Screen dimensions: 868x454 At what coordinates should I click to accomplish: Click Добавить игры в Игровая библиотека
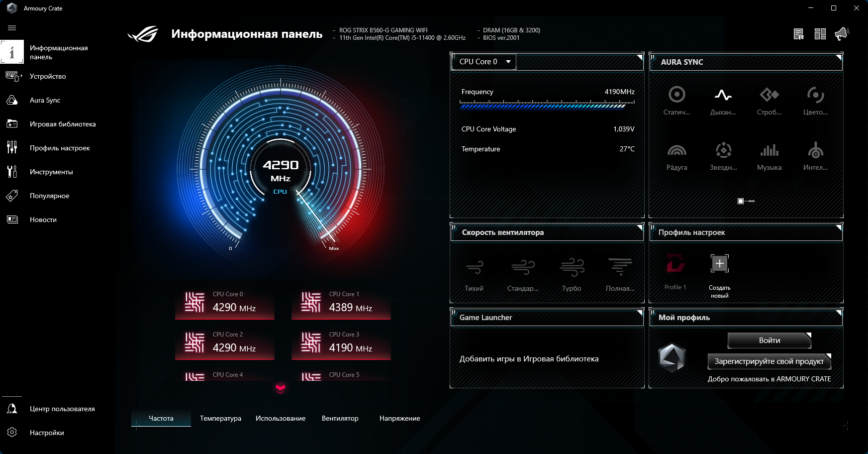(x=529, y=359)
